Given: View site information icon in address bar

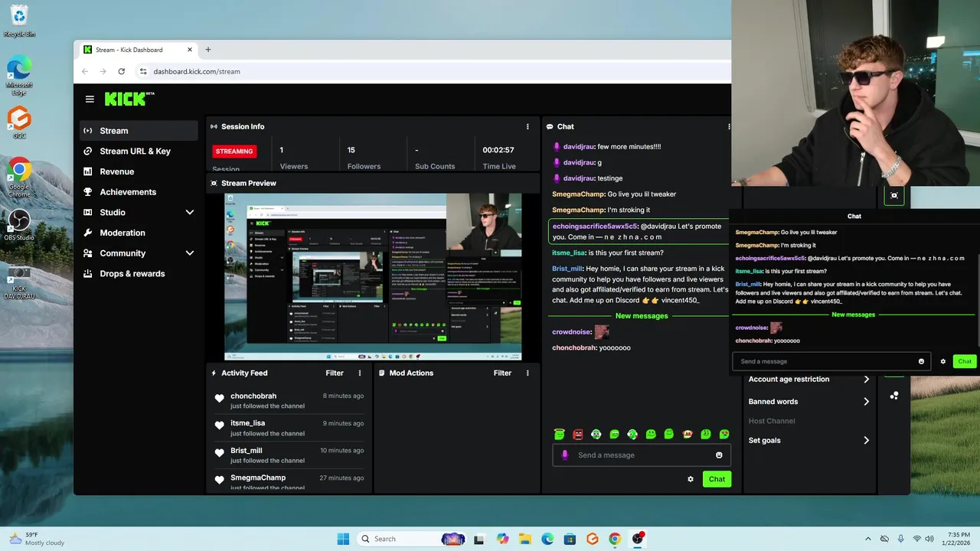Looking at the screenshot, I should [x=143, y=71].
